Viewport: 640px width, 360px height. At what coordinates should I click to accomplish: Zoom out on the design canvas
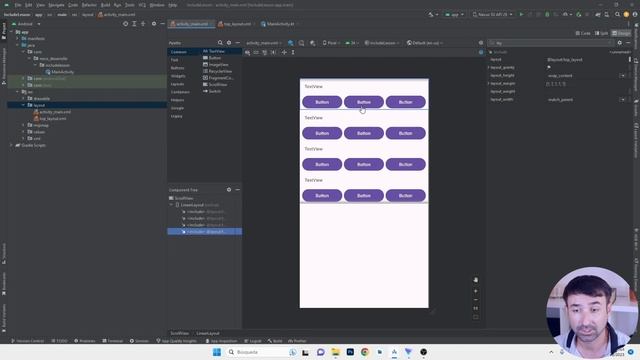(x=476, y=300)
